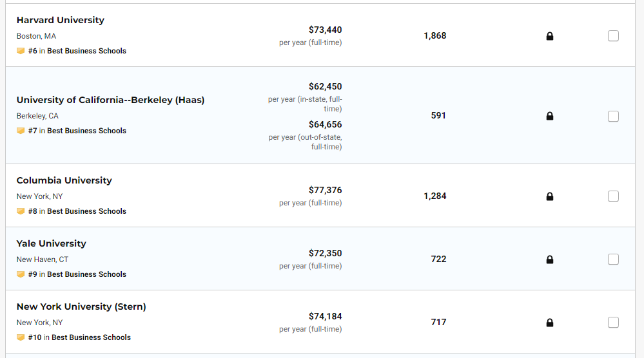Image resolution: width=644 pixels, height=358 pixels.
Task: Click Yale's #9 in Best Business Schools link
Action: tap(77, 274)
